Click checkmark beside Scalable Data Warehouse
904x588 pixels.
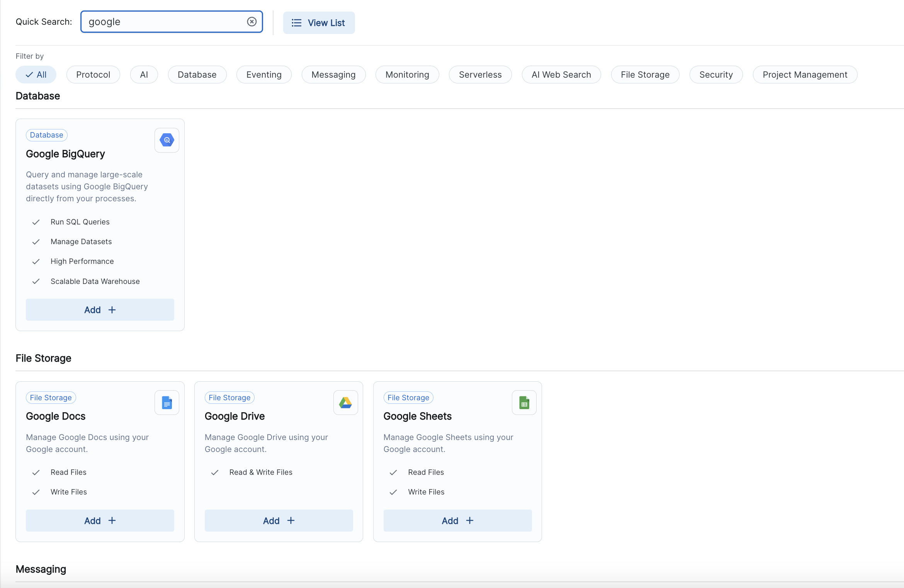click(x=36, y=282)
